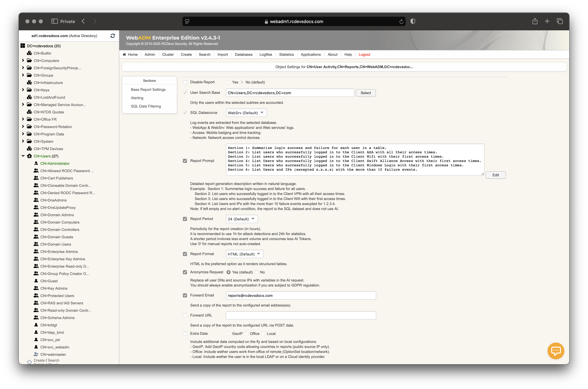
Task: Click the DC=rcdevsdocs root grid icon
Action: point(23,46)
